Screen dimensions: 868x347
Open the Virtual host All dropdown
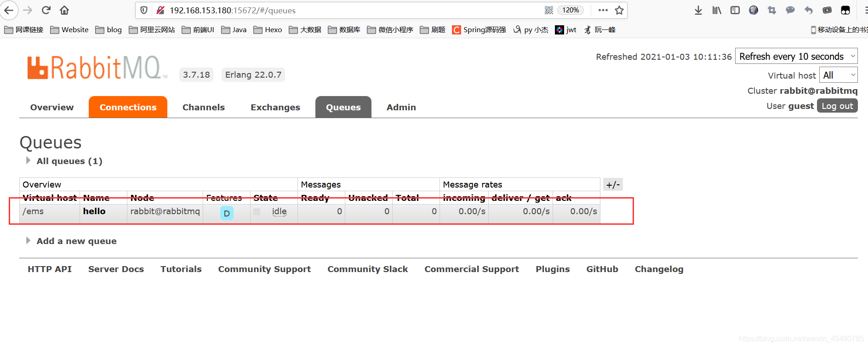click(x=839, y=75)
